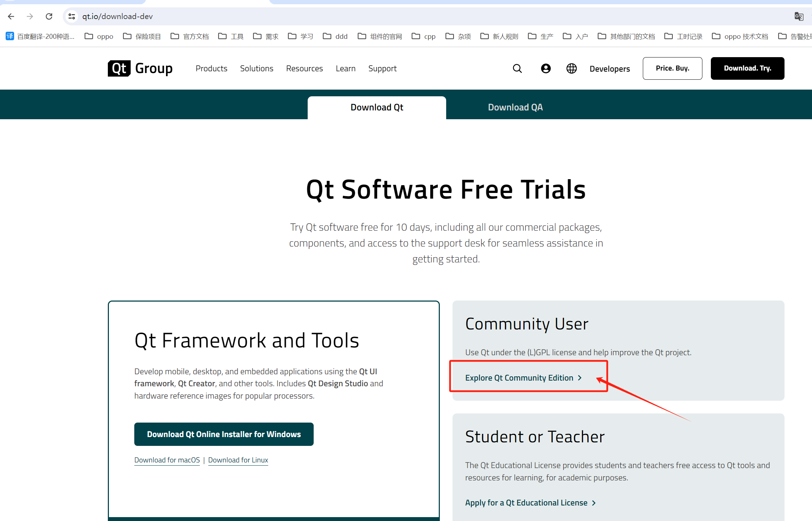The width and height of the screenshot is (812, 521).
Task: Open the ddd bookmark folder
Action: click(335, 36)
